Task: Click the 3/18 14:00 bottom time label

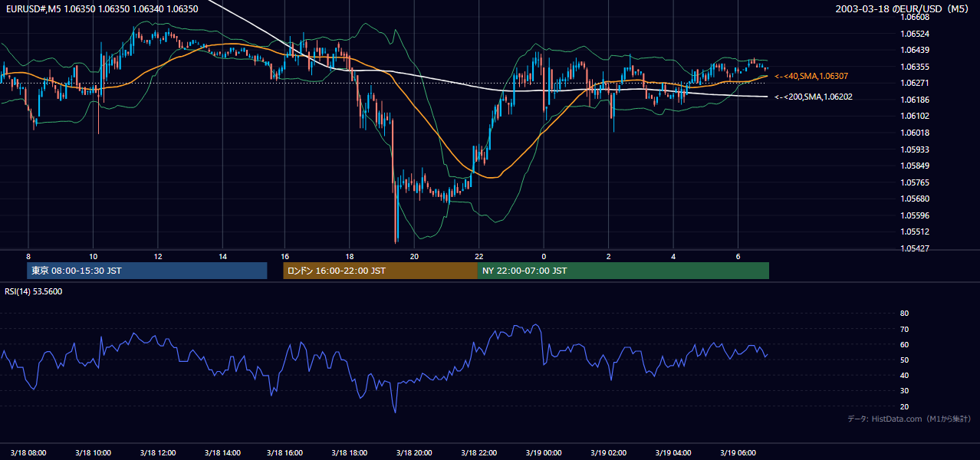Action: click(x=222, y=453)
